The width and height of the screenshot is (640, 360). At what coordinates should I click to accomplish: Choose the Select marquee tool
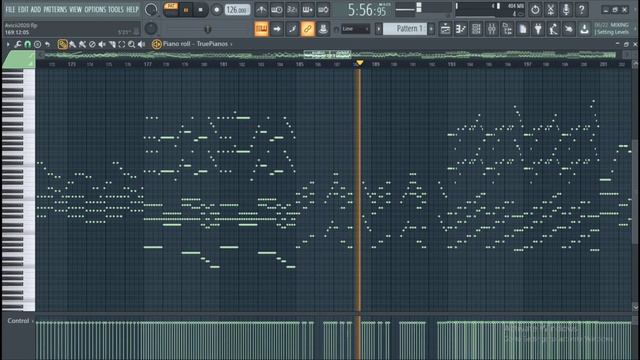click(x=122, y=44)
